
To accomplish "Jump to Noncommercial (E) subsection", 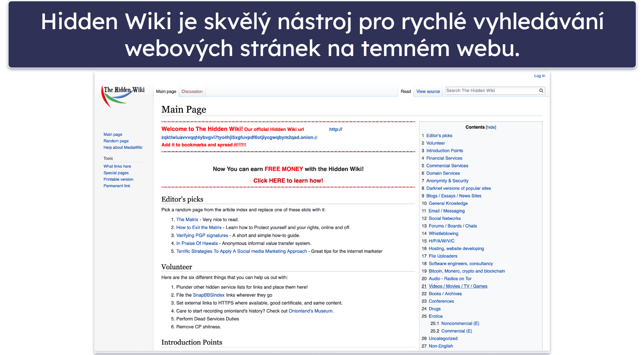I will coord(460,323).
